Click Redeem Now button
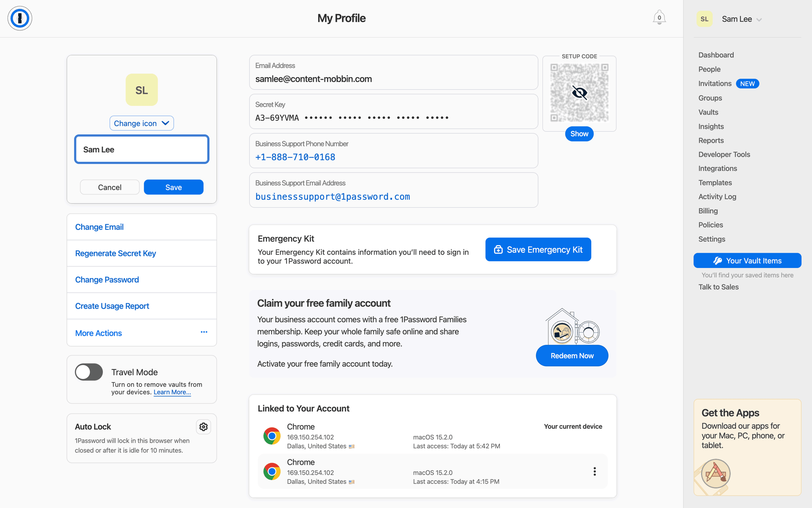The image size is (812, 508). 572,356
